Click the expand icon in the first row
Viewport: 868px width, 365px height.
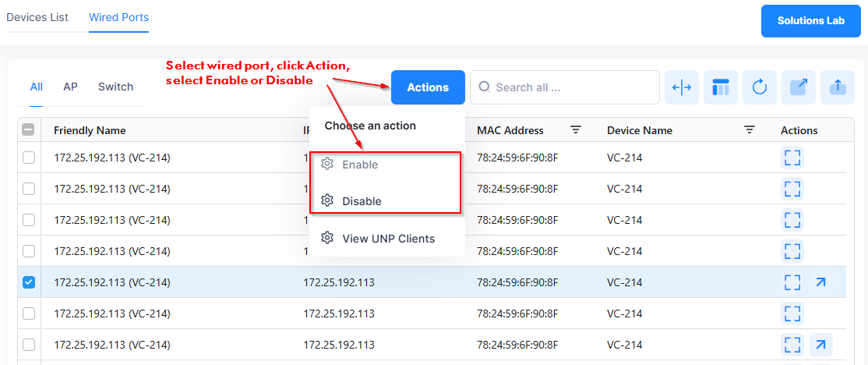click(x=792, y=158)
